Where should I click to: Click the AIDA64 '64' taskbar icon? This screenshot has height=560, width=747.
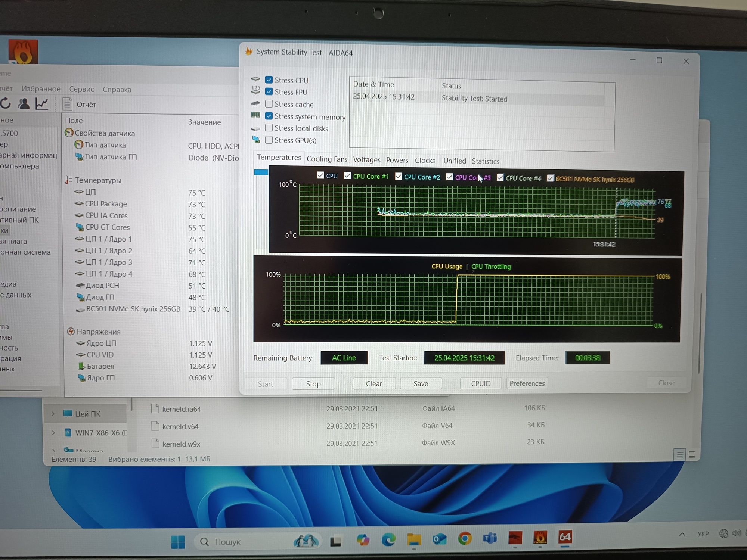pyautogui.click(x=565, y=537)
